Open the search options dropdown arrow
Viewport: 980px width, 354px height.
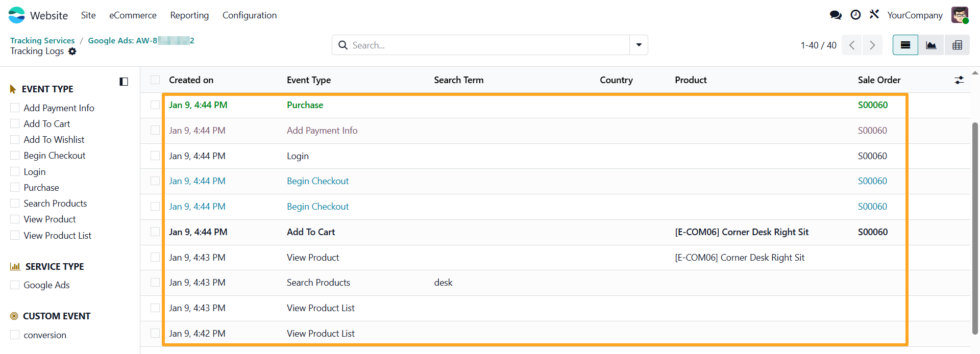point(639,45)
